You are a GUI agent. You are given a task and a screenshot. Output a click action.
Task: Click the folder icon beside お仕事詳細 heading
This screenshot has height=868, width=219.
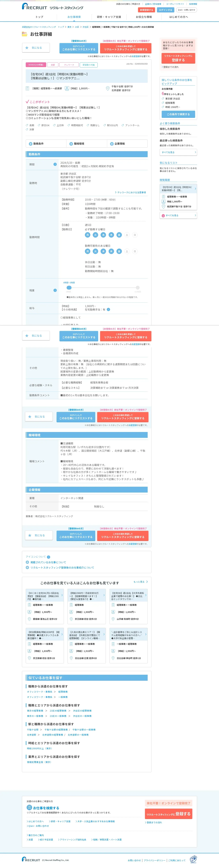click(24, 34)
